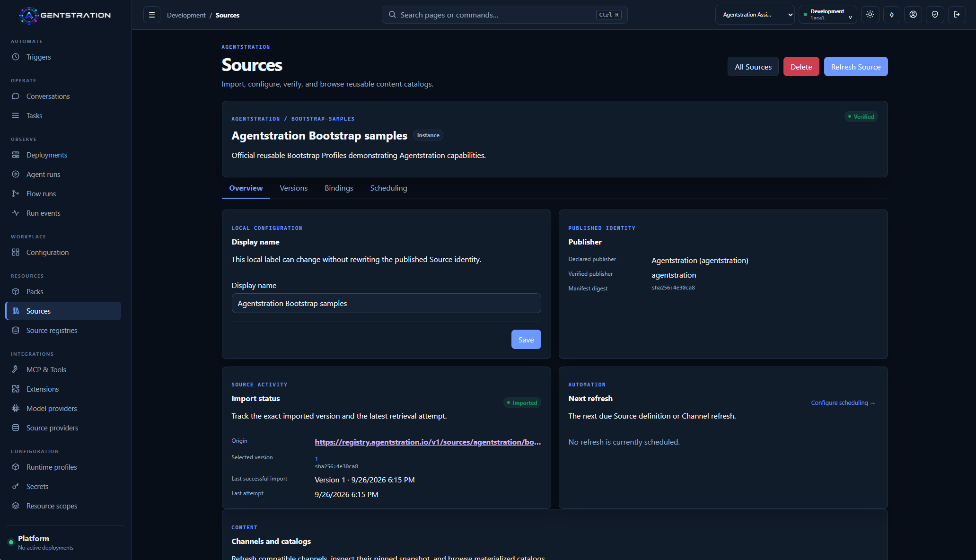Switch to the Scheduling tab
The height and width of the screenshot is (560, 976).
388,188
